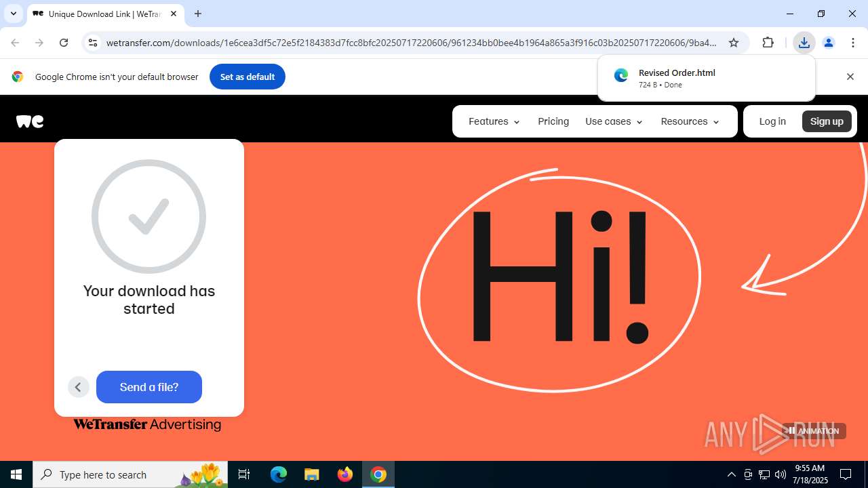Launch Firefox from the taskbar
Screen dimensions: 868x488
click(345, 474)
